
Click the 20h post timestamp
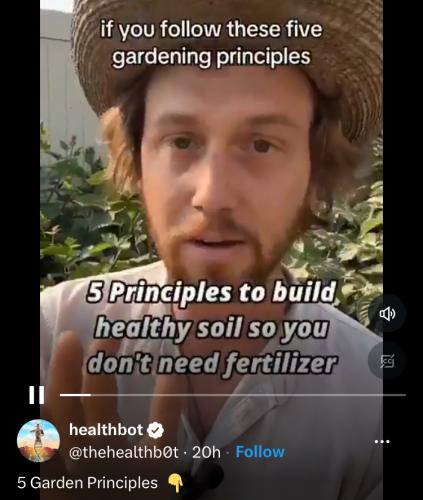(207, 452)
